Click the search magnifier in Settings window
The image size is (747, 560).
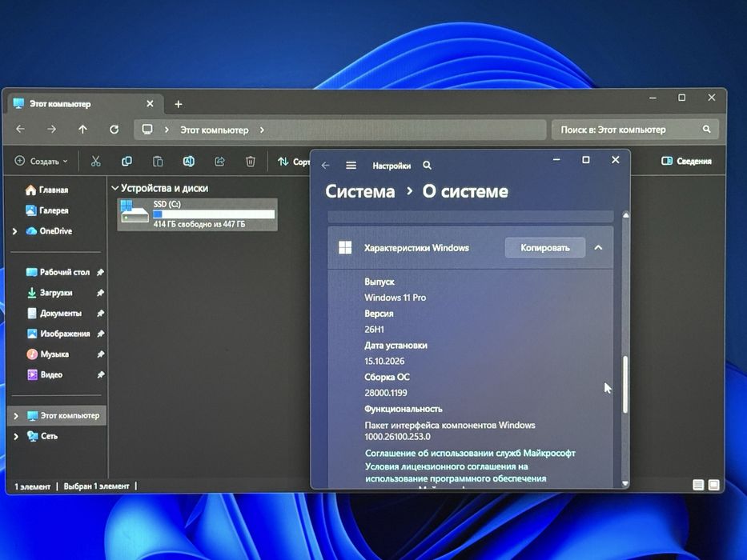[428, 166]
